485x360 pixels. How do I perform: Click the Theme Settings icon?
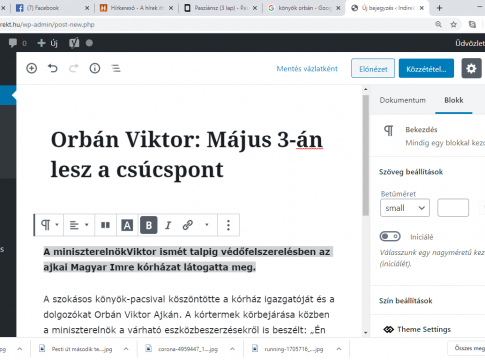pyautogui.click(x=388, y=330)
